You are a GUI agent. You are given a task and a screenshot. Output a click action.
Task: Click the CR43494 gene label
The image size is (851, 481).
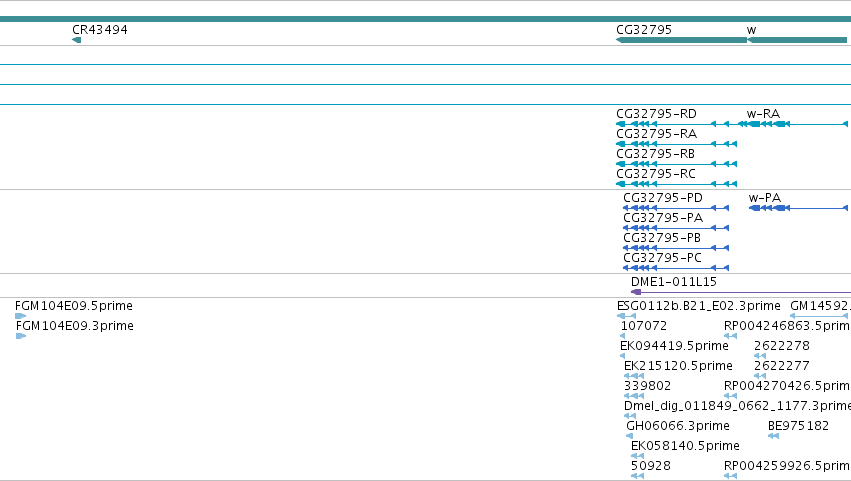click(100, 30)
